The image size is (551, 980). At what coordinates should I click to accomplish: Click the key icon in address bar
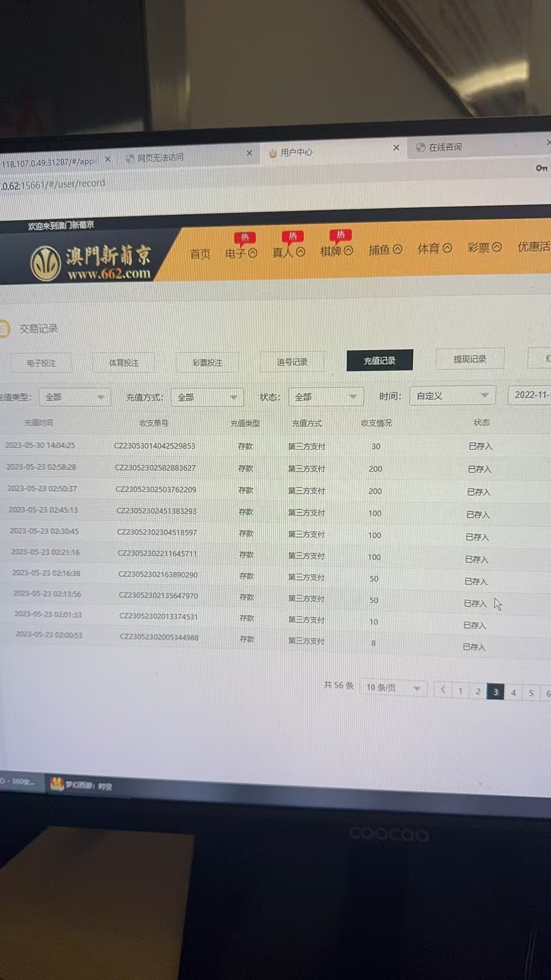pos(541,168)
